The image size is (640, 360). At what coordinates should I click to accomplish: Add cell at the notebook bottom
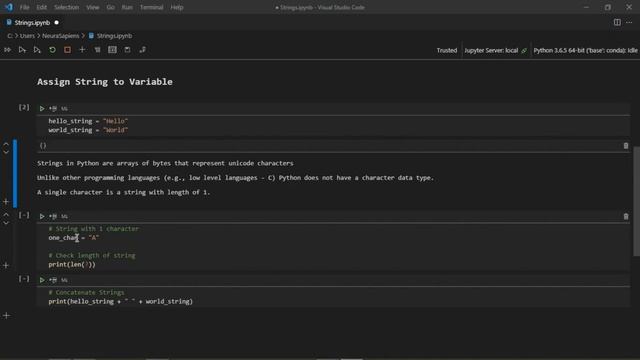coord(6,316)
